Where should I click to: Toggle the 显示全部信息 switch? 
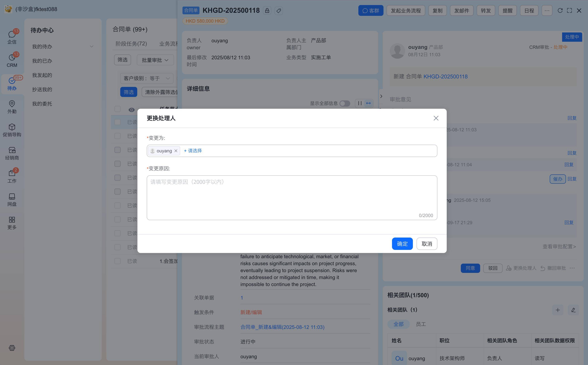point(344,103)
